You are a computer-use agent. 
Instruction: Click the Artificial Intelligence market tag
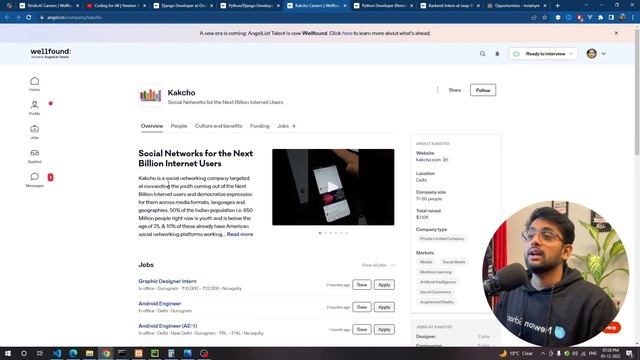point(438,282)
